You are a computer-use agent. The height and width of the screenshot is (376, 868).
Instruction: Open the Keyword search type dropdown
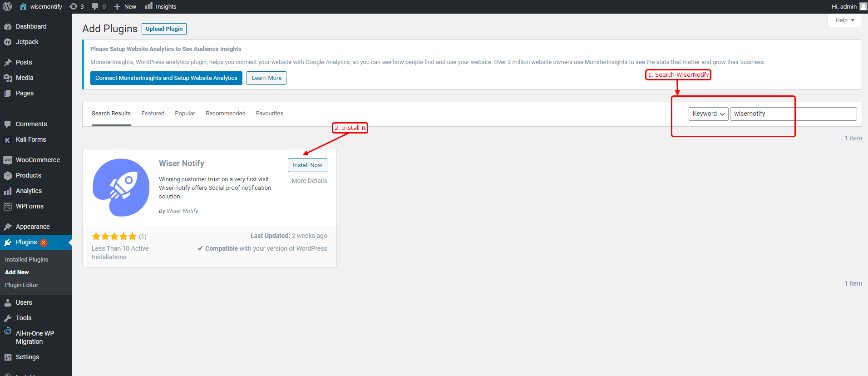(x=708, y=114)
